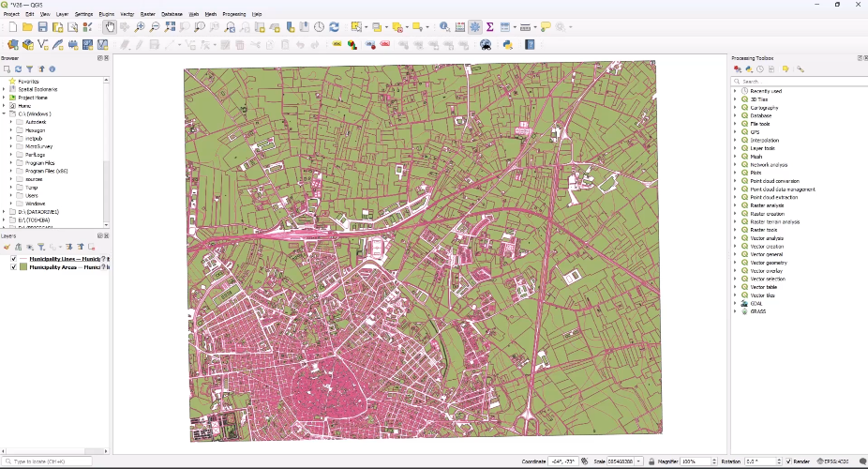Select the Pan Map hand tool
This screenshot has width=868, height=469.
click(x=110, y=27)
